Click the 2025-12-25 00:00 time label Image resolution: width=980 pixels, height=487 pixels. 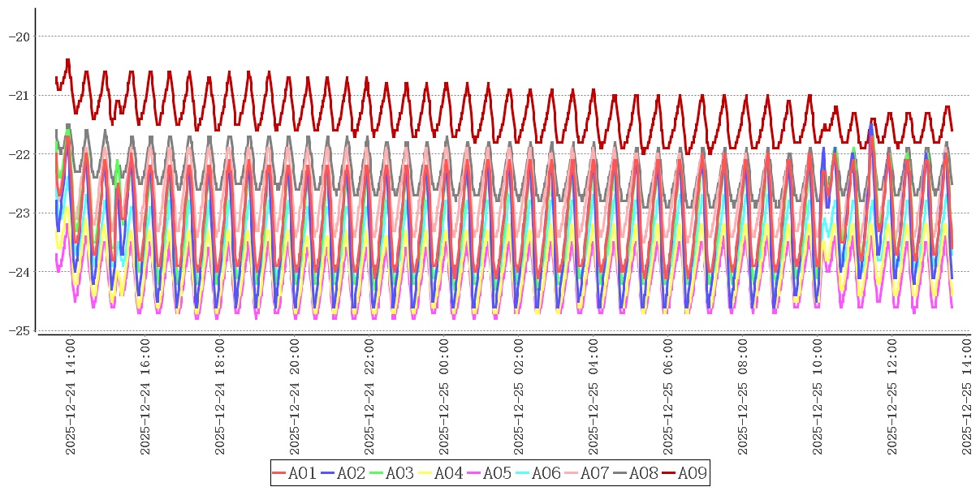pyautogui.click(x=444, y=396)
